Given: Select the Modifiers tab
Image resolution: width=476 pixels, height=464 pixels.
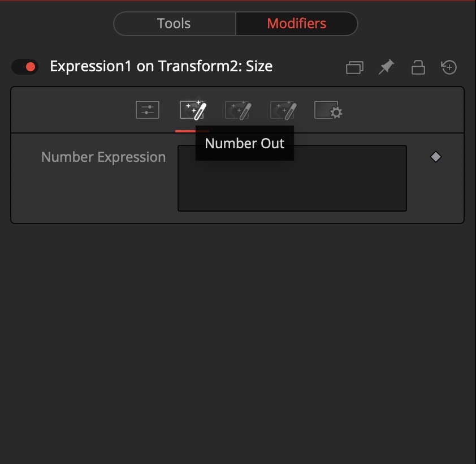Looking at the screenshot, I should [297, 24].
